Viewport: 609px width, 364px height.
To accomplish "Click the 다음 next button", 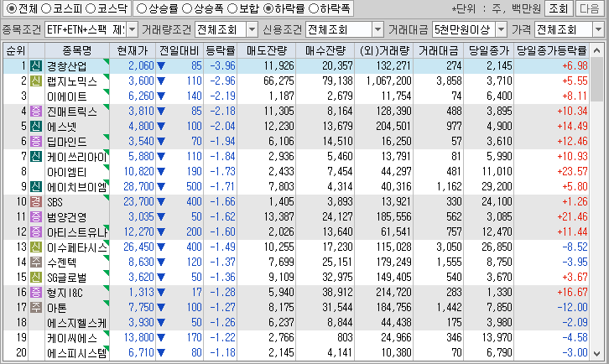I will [x=590, y=8].
